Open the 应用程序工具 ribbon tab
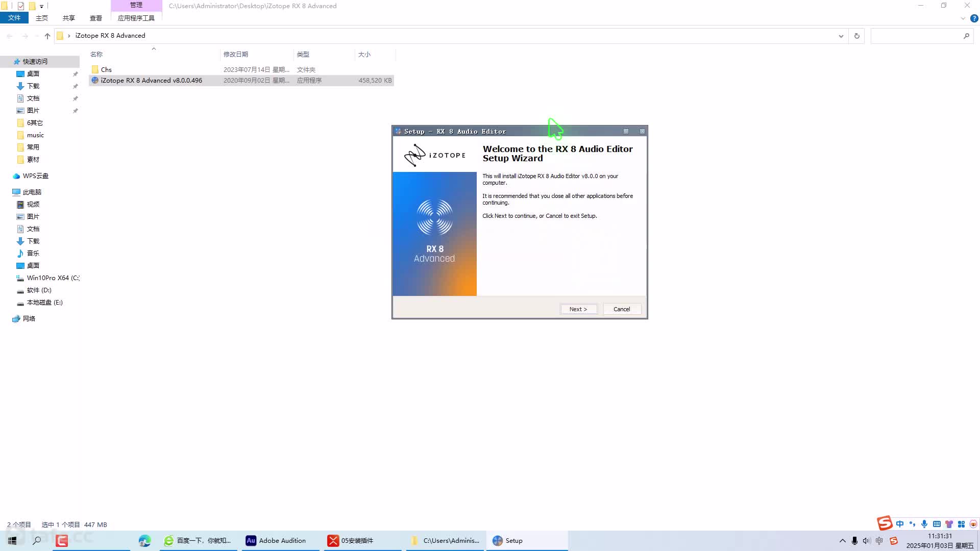The image size is (980, 551). click(136, 18)
